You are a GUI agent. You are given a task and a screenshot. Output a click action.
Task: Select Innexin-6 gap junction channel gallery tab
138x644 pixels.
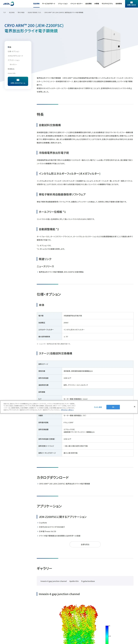pos(54,581)
